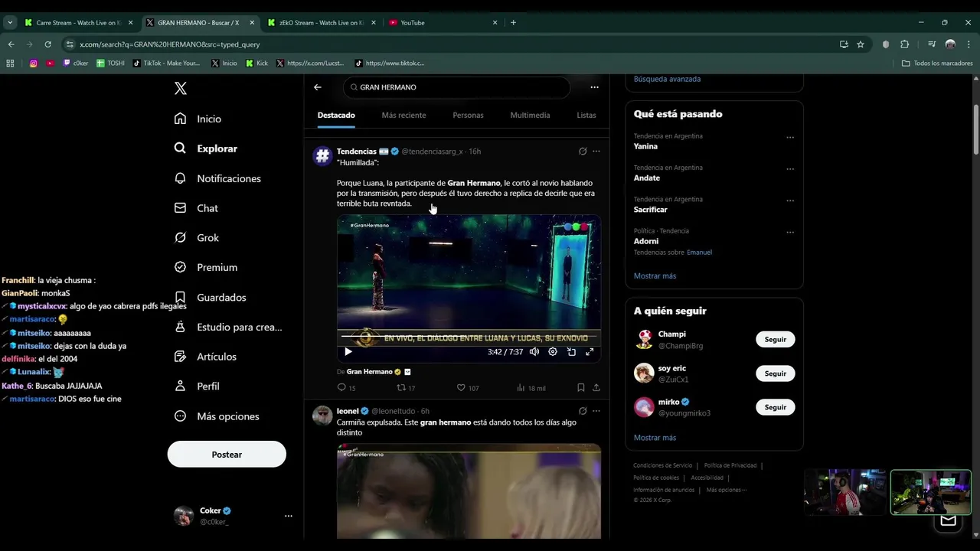The image size is (980, 551).
Task: Click Mostrar más under A quién seguir
Action: coord(655,438)
